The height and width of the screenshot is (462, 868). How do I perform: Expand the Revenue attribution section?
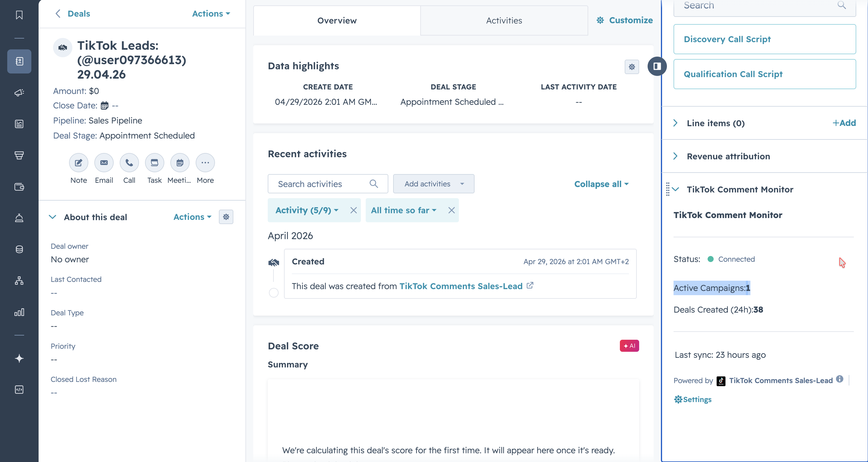point(675,156)
